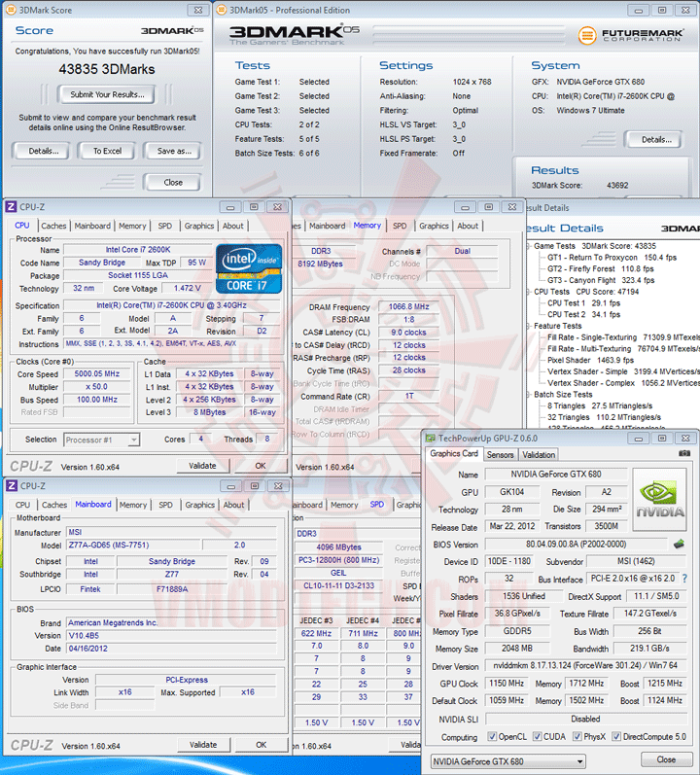Click motherboard model Z77A-GD65 (MS-7751) field

click(133, 545)
